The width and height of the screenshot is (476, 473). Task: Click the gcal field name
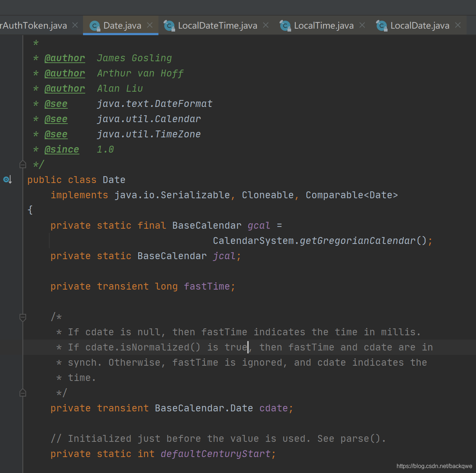click(259, 225)
